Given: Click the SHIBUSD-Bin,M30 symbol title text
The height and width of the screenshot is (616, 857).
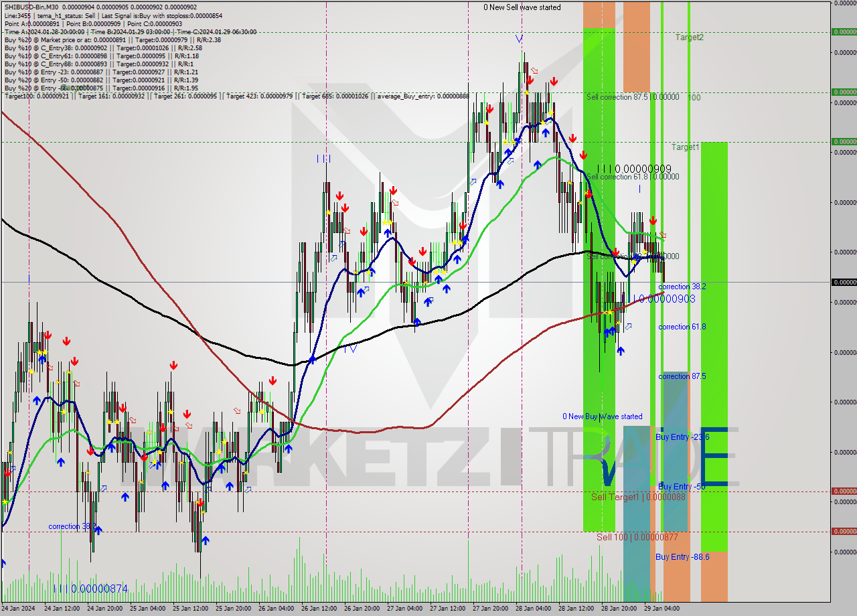Looking at the screenshot, I should (x=33, y=7).
